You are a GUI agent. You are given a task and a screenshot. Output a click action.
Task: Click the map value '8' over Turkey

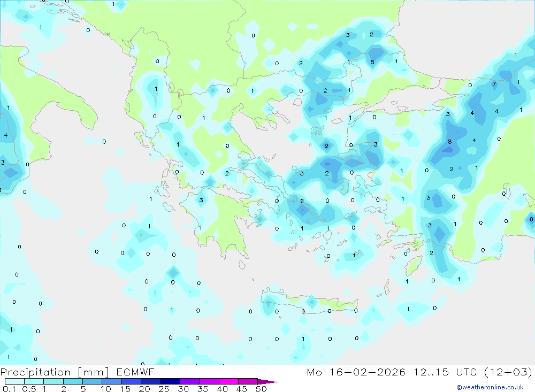pyautogui.click(x=450, y=142)
